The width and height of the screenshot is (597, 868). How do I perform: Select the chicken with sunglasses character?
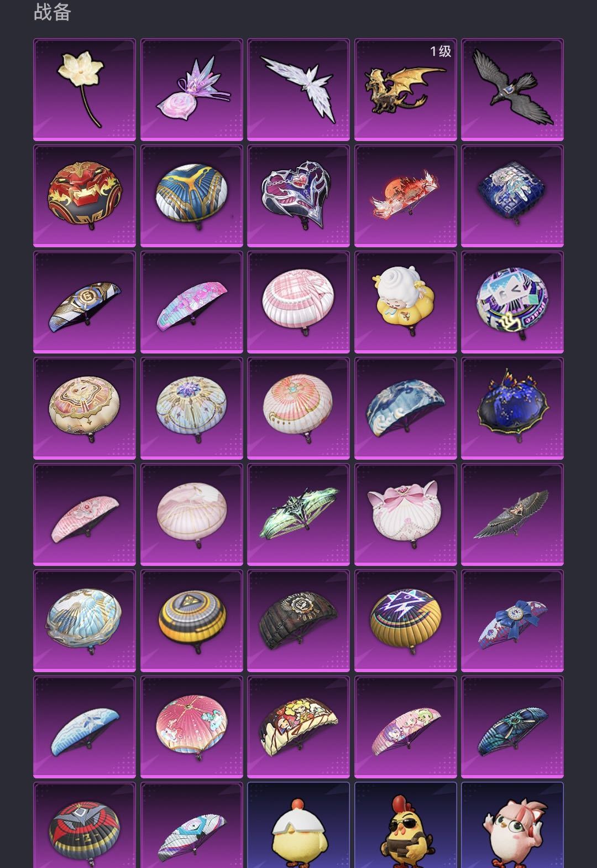(406, 825)
